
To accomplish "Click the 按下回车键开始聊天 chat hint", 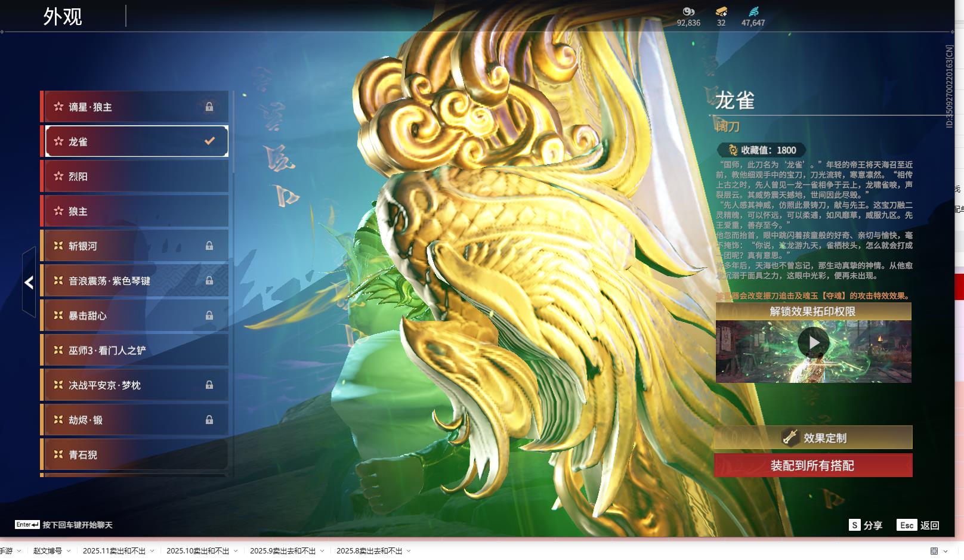I will 78,525.
